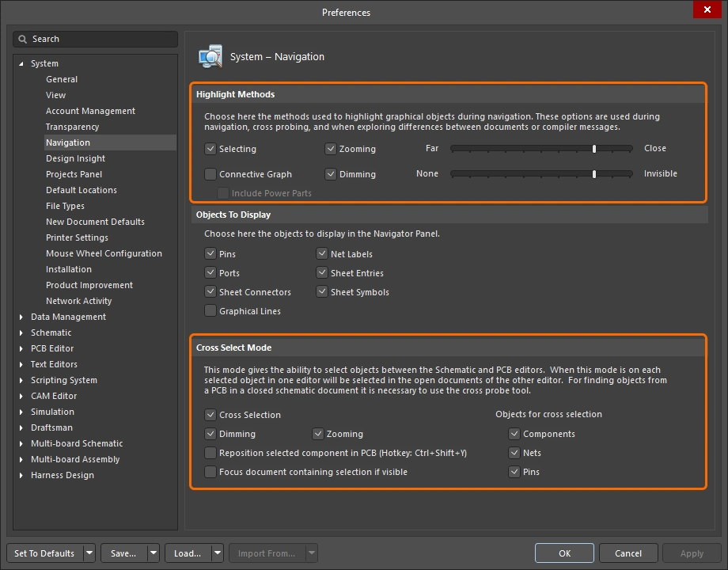Select Projects Panel in the tree
Image resolution: width=728 pixels, height=570 pixels.
74,174
